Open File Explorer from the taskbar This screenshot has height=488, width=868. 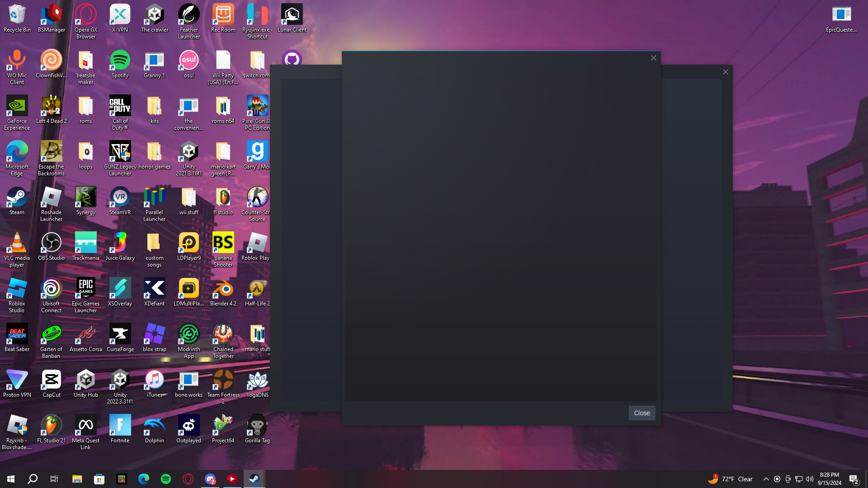click(x=77, y=479)
